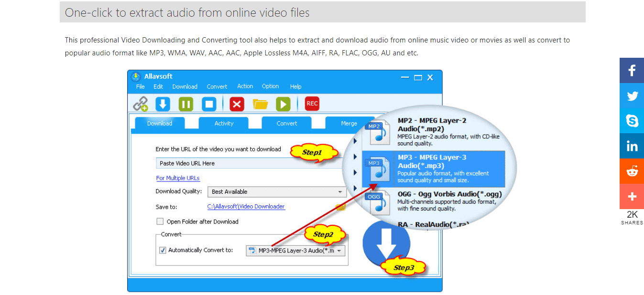
Task: Switch to the Convert tab
Action: click(287, 123)
